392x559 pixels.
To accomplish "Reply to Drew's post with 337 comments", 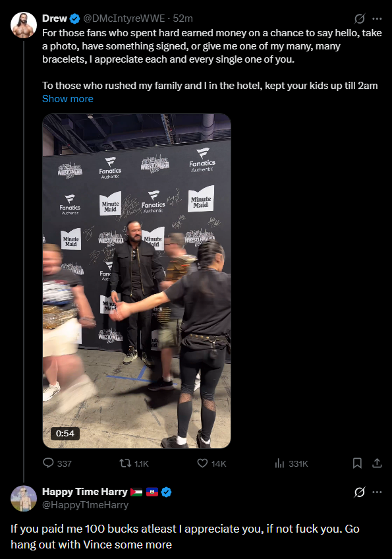I will tap(57, 463).
